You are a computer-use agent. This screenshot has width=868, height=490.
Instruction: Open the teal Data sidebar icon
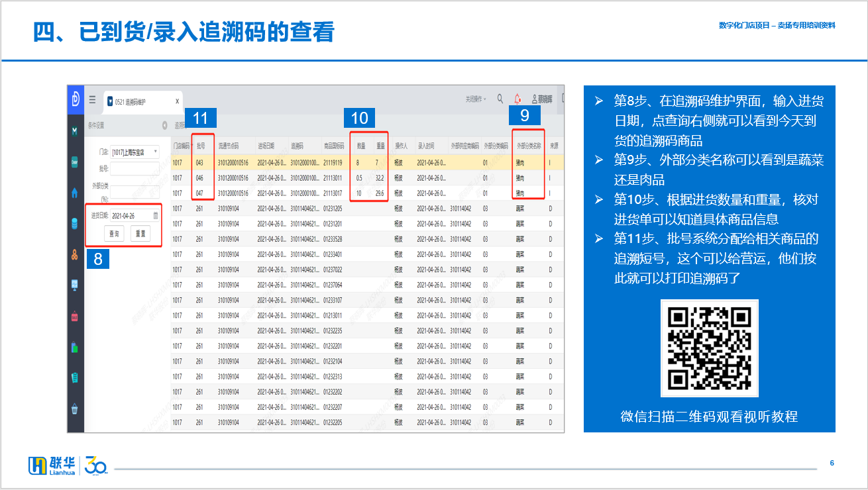[75, 162]
